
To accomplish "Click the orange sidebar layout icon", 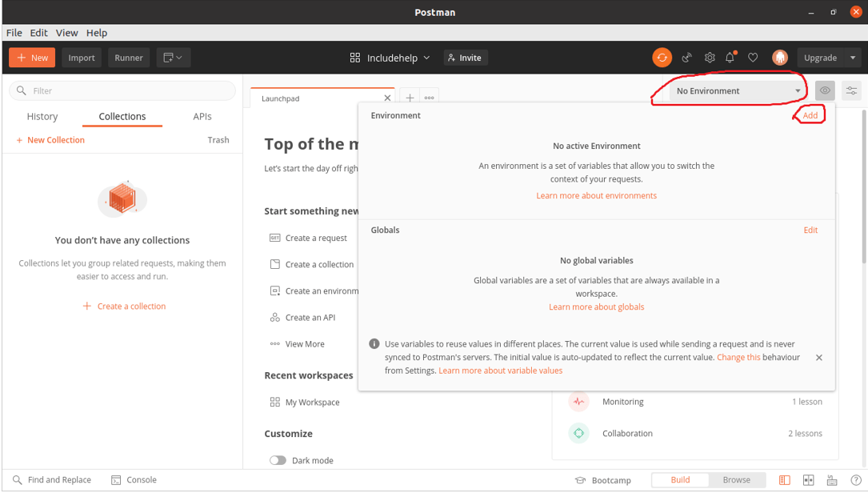I will tap(784, 480).
